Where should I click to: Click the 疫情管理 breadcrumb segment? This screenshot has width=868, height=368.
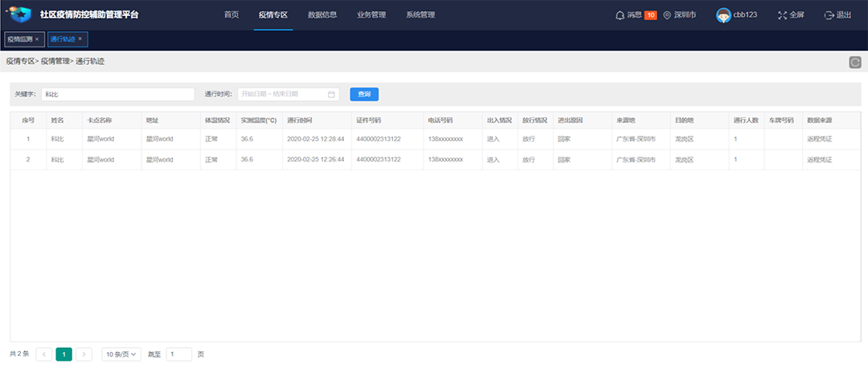tap(55, 62)
